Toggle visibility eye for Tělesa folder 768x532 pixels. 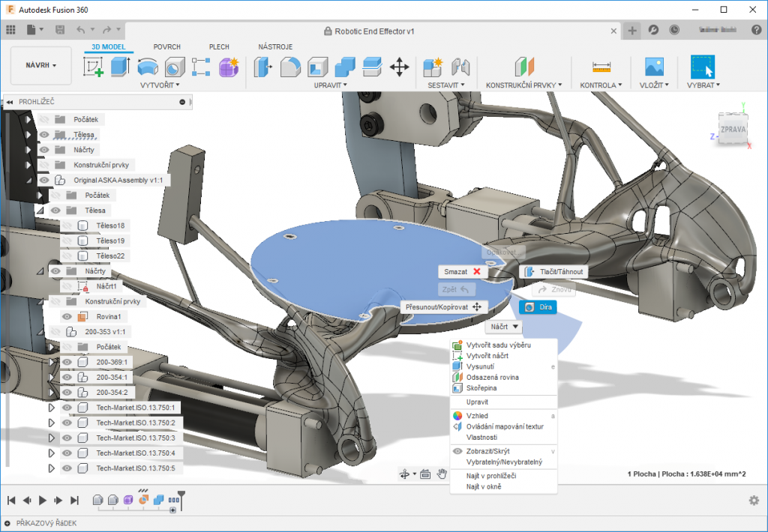(44, 135)
